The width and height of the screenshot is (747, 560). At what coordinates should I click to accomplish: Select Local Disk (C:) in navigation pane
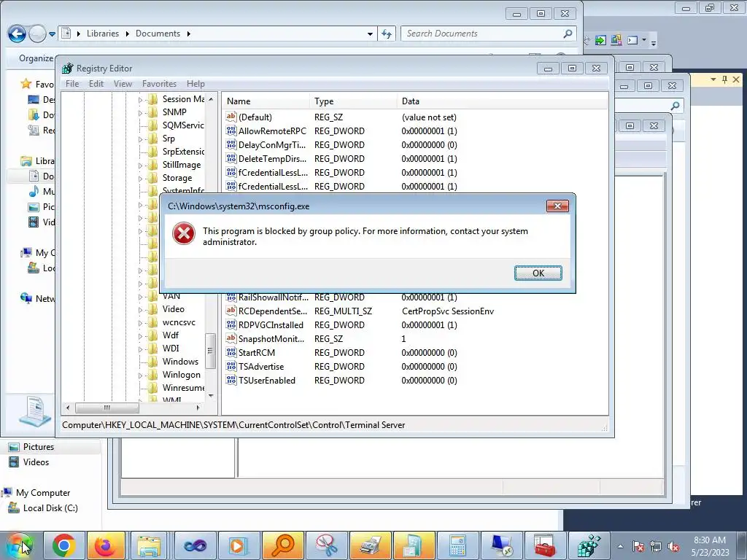point(50,508)
